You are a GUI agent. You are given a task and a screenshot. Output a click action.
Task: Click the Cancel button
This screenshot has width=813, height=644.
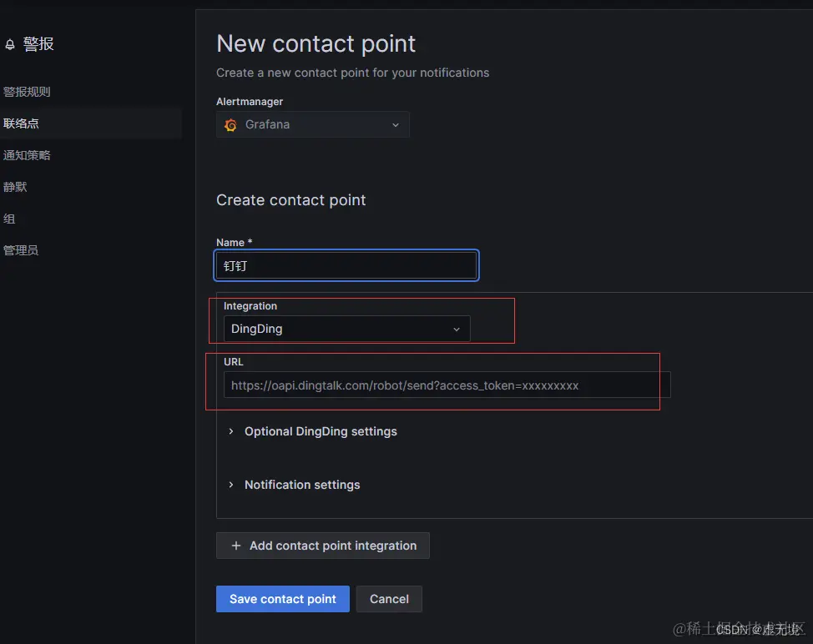(x=389, y=599)
